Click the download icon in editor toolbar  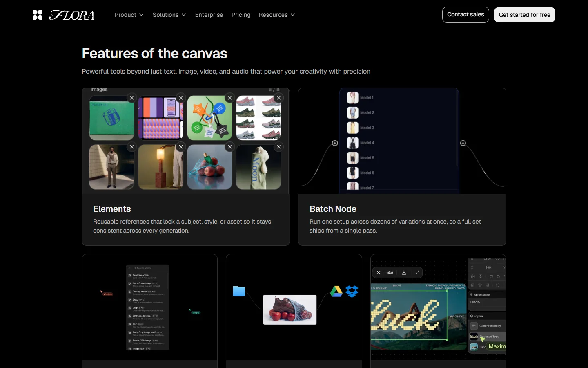(404, 272)
